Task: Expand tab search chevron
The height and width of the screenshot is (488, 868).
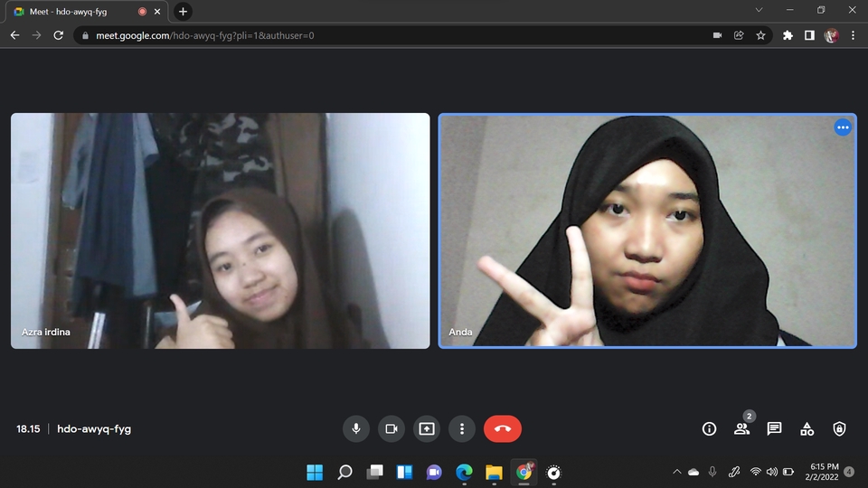Action: click(x=759, y=10)
